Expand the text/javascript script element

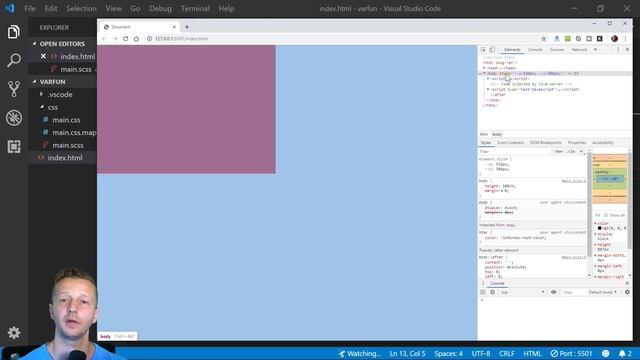488,89
